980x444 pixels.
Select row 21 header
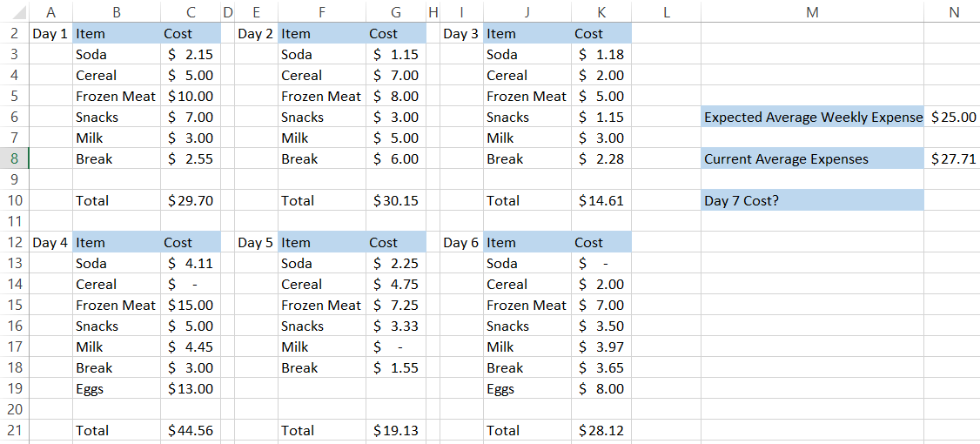point(14,430)
